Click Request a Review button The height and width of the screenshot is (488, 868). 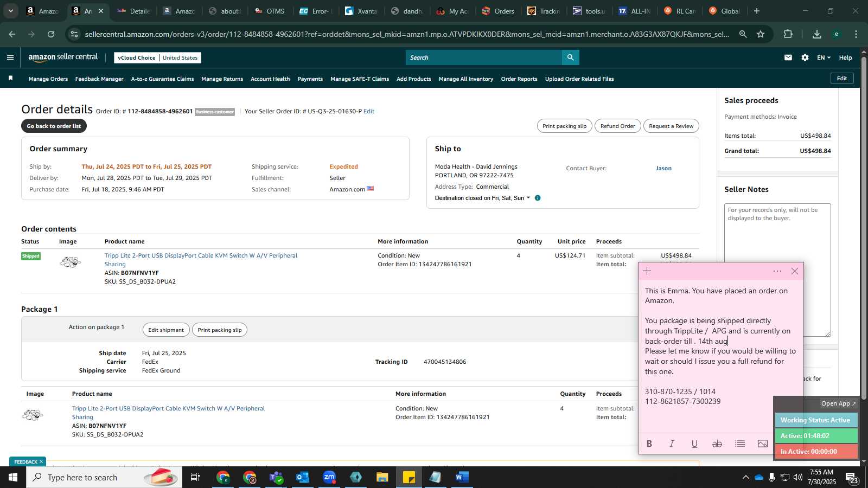click(671, 126)
